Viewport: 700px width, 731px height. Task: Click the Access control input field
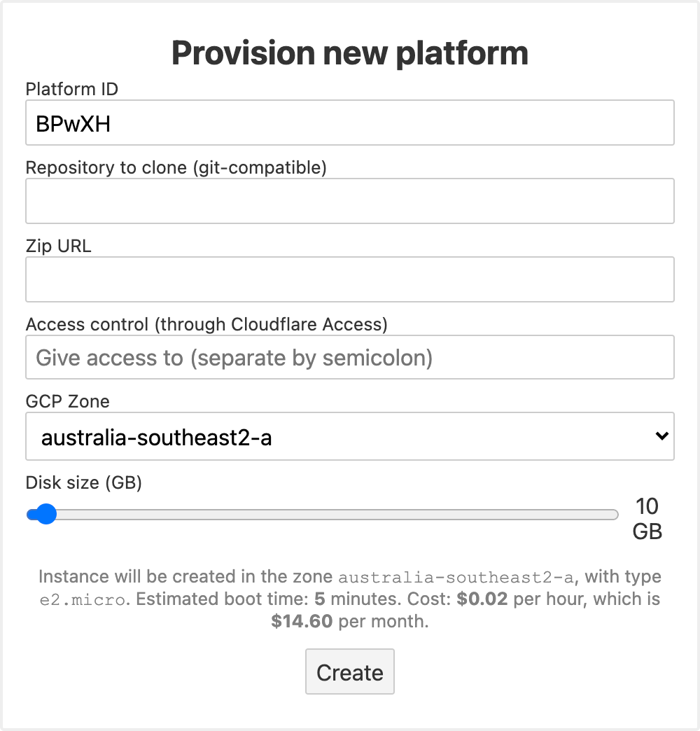coord(350,357)
